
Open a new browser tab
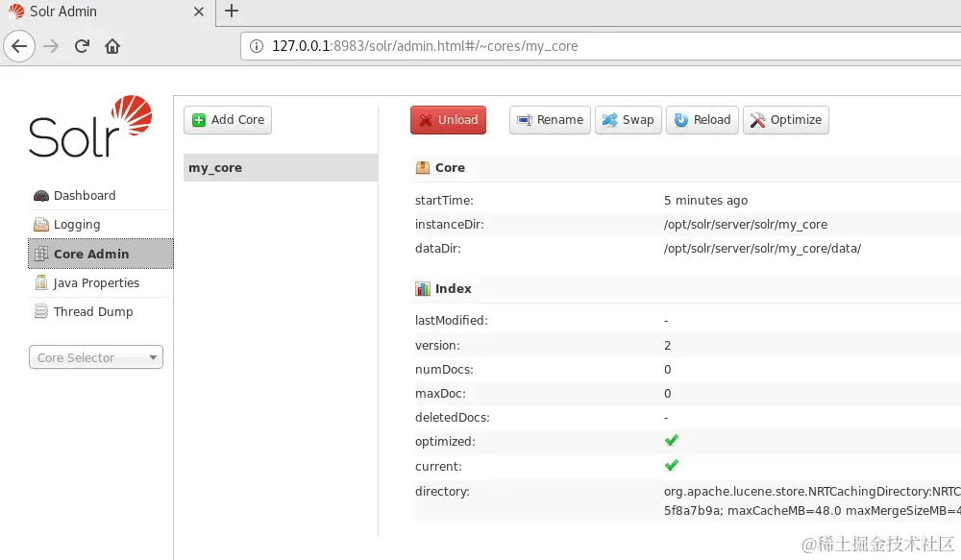coord(231,12)
